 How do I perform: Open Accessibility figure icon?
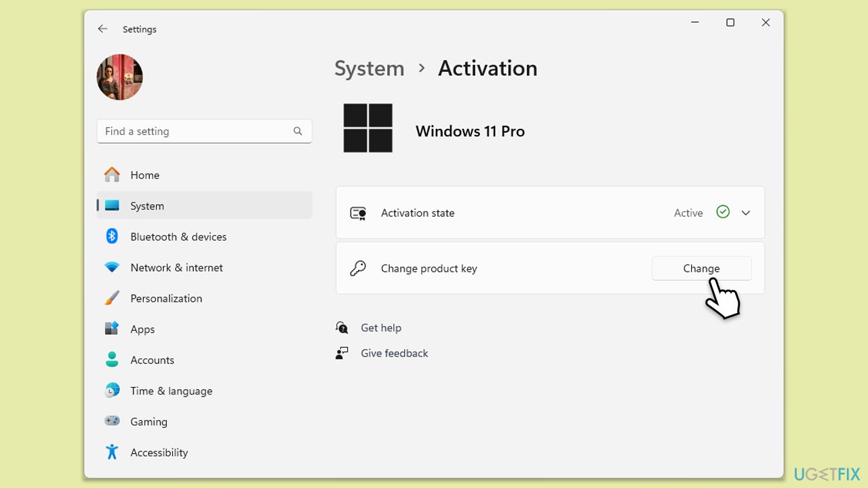pyautogui.click(x=112, y=452)
